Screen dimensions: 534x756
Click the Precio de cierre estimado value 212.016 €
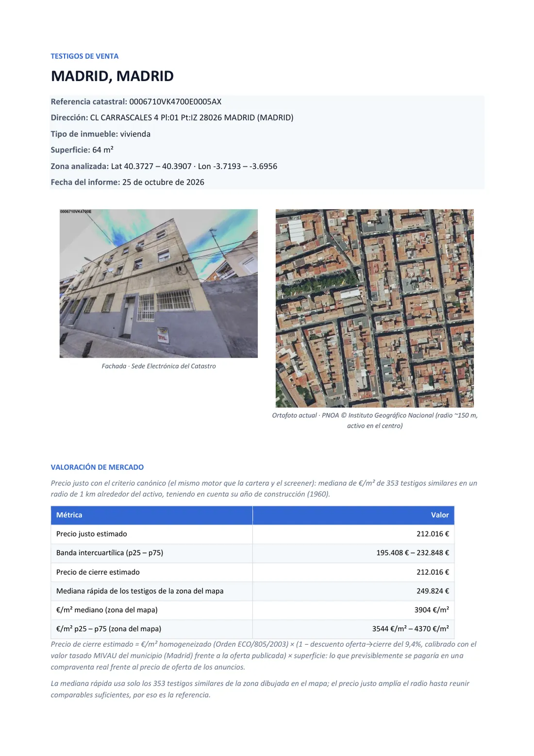[x=433, y=572]
